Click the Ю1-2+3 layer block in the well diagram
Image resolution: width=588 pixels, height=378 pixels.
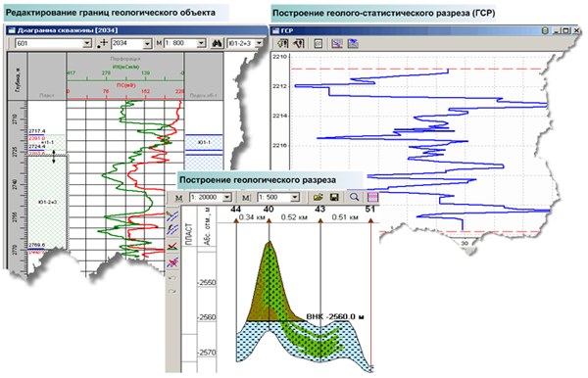pos(47,202)
